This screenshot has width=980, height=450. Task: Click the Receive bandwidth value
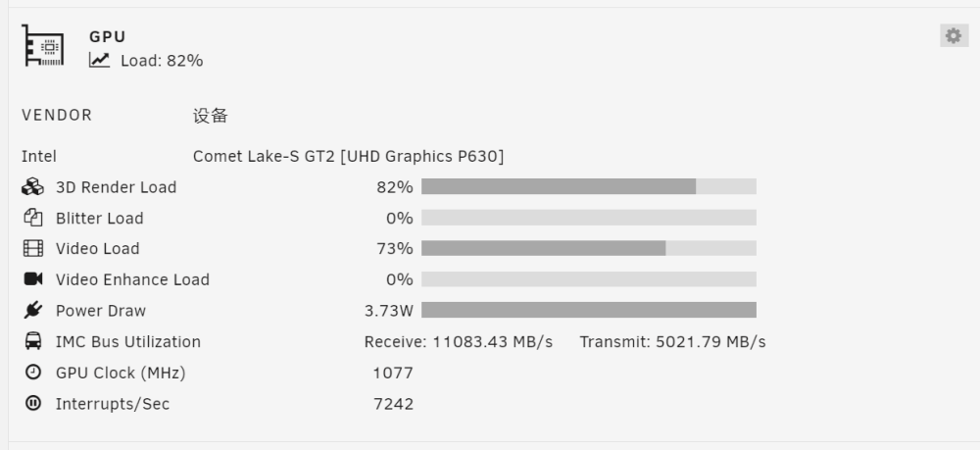(458, 342)
